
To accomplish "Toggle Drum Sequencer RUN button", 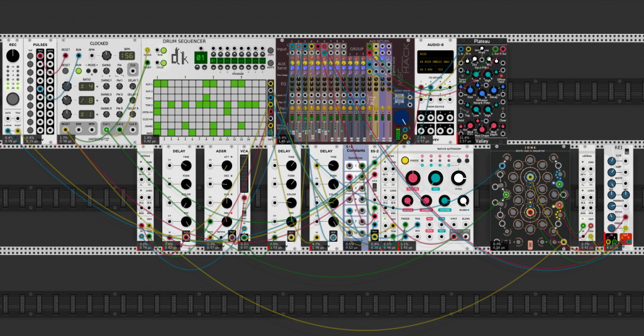I will 164,50.
